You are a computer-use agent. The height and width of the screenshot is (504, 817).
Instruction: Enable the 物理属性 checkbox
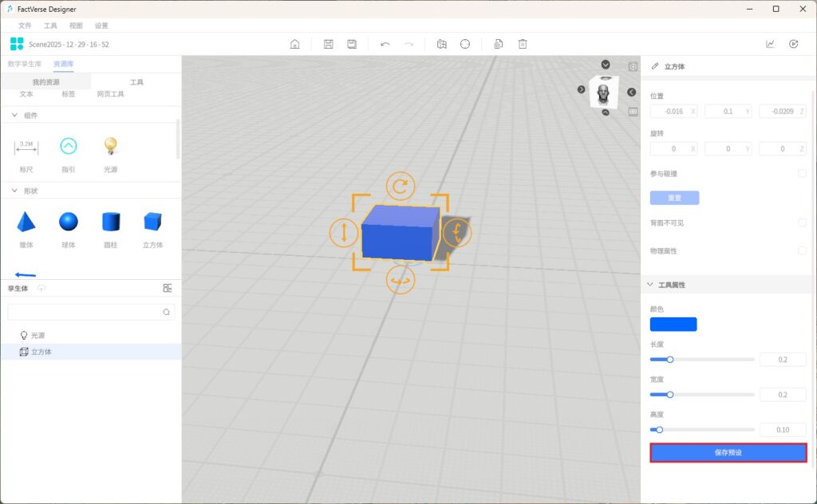pos(802,250)
